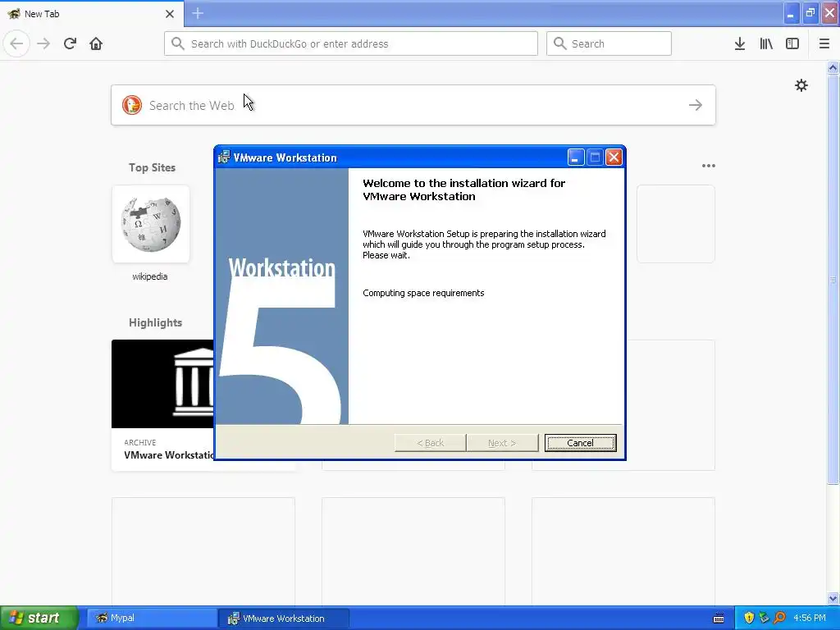The height and width of the screenshot is (630, 840).
Task: Click the security shield tray icon
Action: pos(749,618)
